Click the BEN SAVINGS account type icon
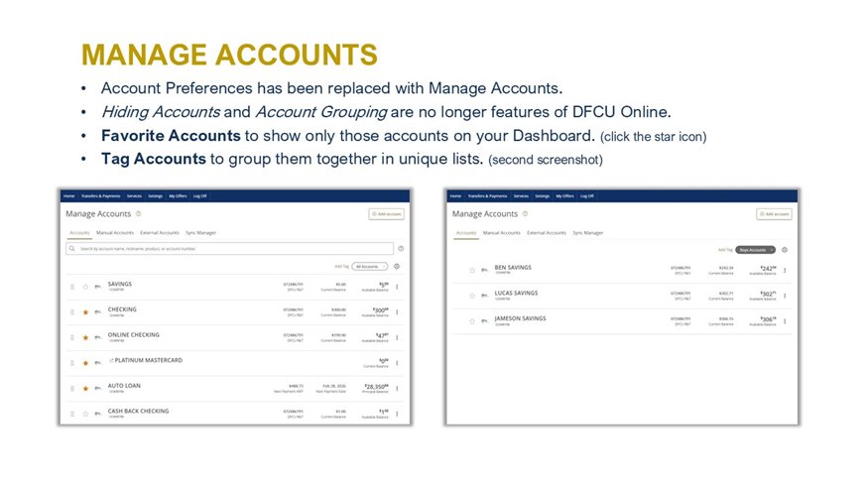868x488 pixels. 484,271
